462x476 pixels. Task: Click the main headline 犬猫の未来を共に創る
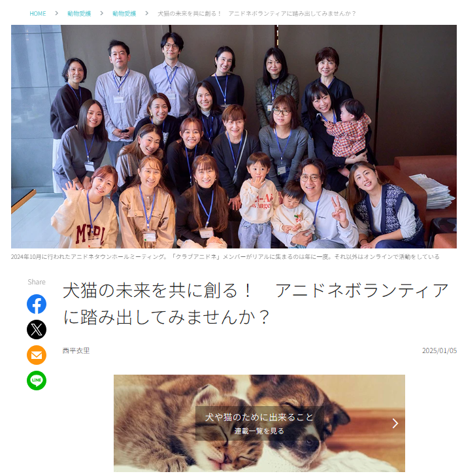pyautogui.click(x=256, y=303)
